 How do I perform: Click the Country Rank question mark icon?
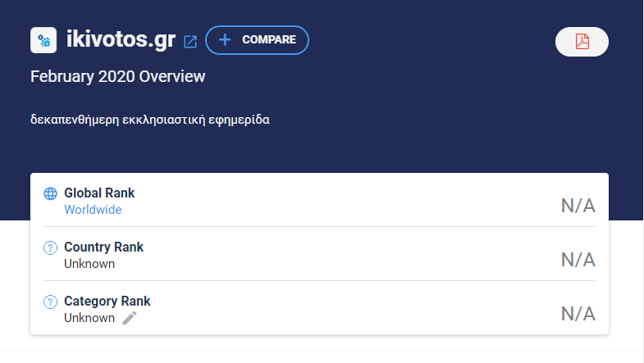tap(51, 247)
